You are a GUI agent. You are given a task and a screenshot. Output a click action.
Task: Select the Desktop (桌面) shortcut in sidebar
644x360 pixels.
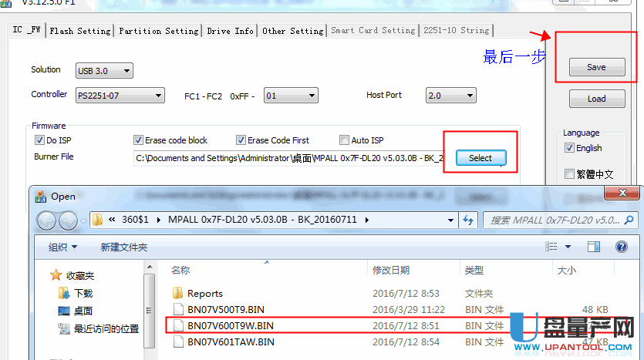click(83, 311)
